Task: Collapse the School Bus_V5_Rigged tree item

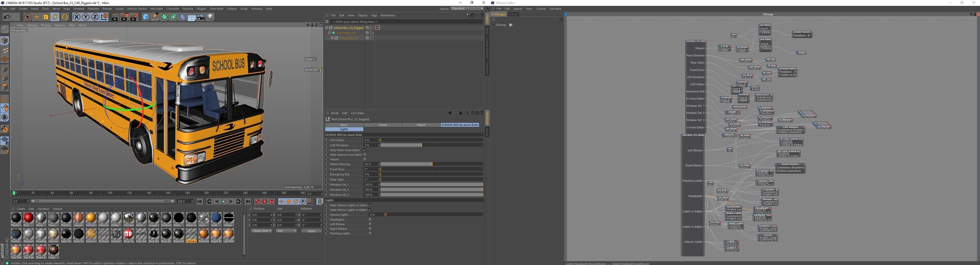Action: point(326,27)
